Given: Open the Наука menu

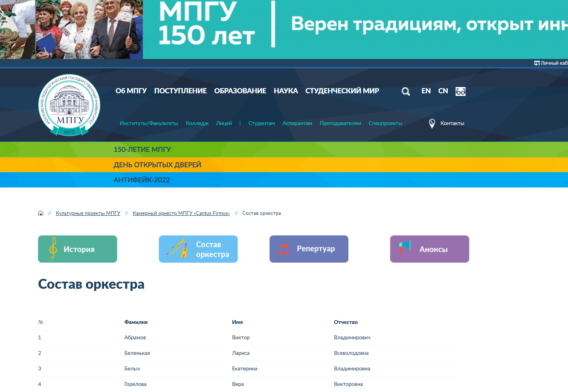Looking at the screenshot, I should 286,91.
